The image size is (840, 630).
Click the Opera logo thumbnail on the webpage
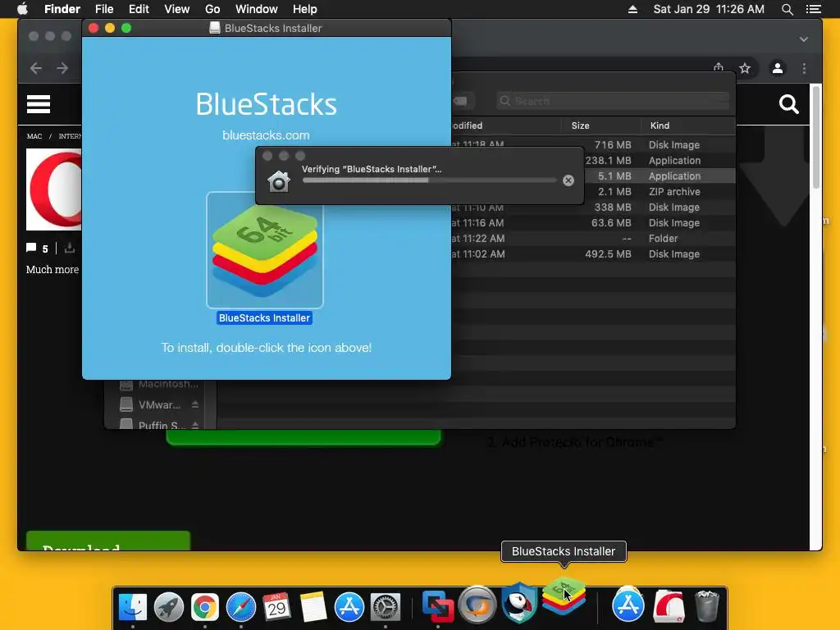54,189
